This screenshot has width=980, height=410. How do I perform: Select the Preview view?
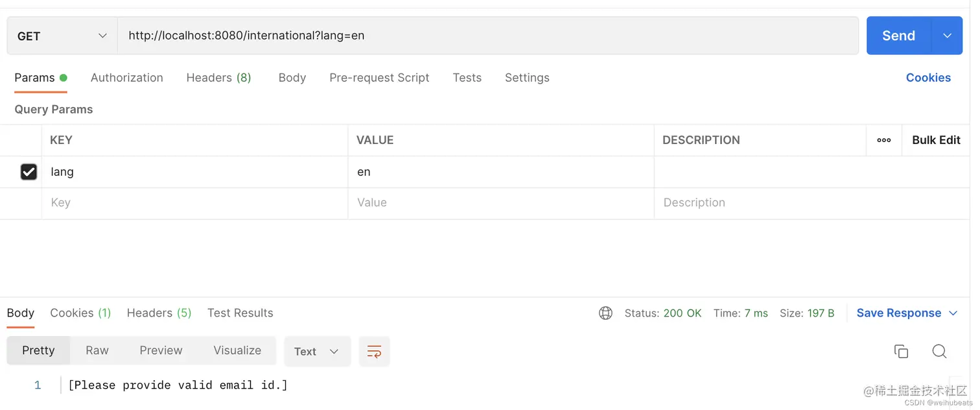tap(161, 350)
